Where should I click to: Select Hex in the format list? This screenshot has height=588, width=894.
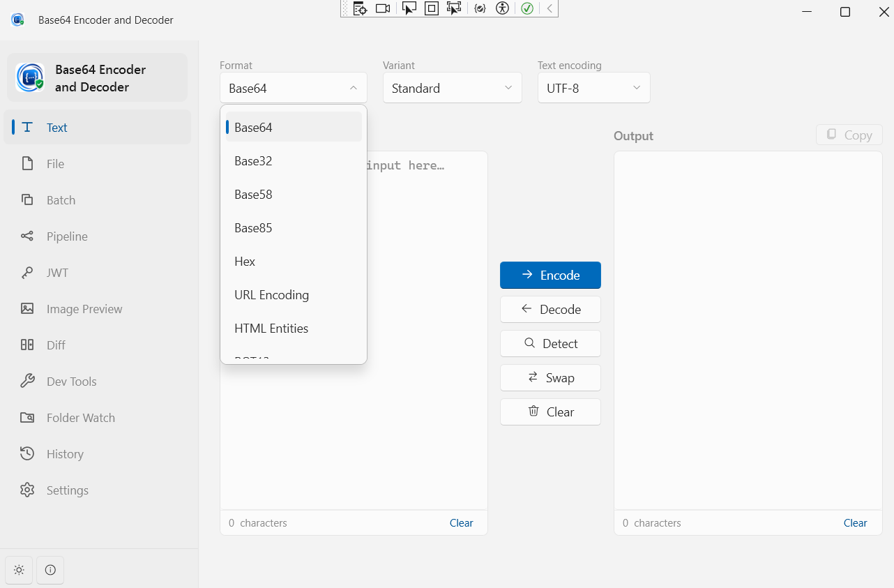[294, 262]
